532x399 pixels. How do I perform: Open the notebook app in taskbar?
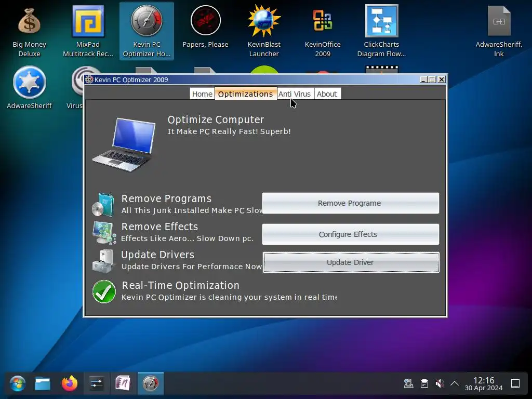pyautogui.click(x=123, y=384)
